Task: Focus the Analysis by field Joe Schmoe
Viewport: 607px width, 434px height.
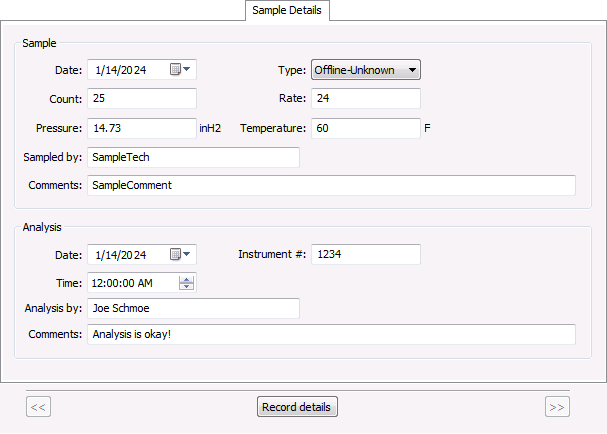Action: click(193, 308)
